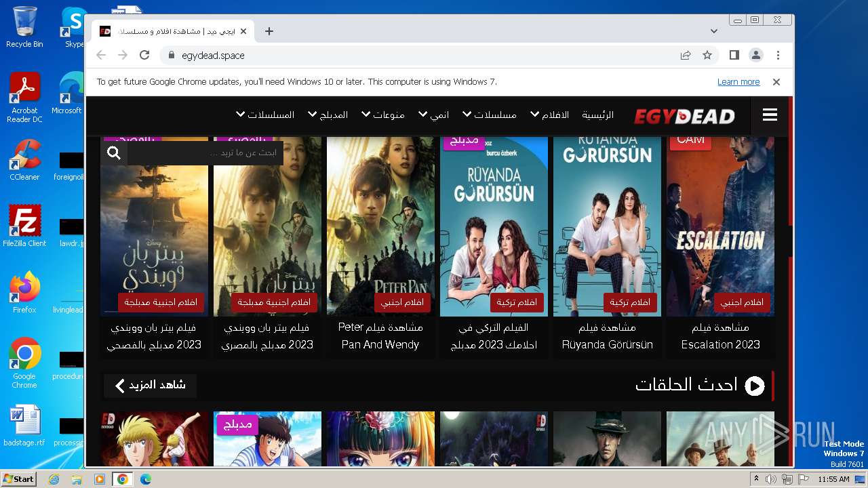Screen dimensions: 868x488
Task: Select the EgyDead tab
Action: click(x=173, y=31)
